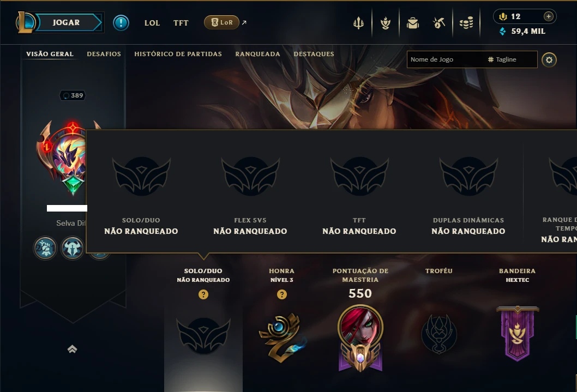This screenshot has height=392, width=577.
Task: Select the Hextec purple banner
Action: pyautogui.click(x=518, y=333)
